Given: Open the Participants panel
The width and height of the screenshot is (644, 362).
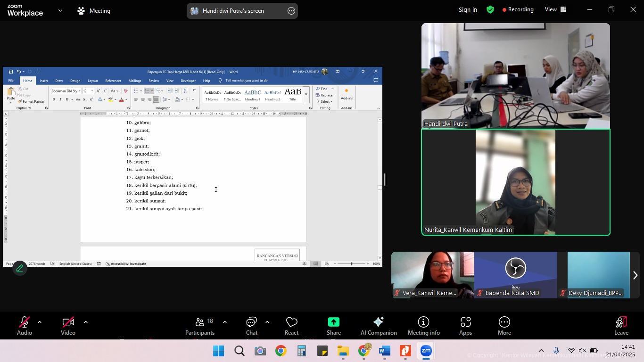Looking at the screenshot, I should coord(200,326).
